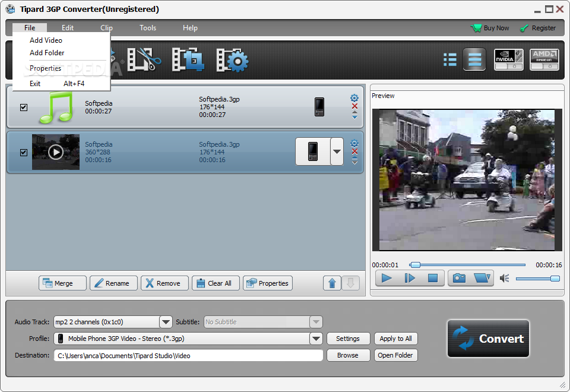The image size is (570, 392).
Task: Switch to large row view icon
Action: pyautogui.click(x=474, y=59)
